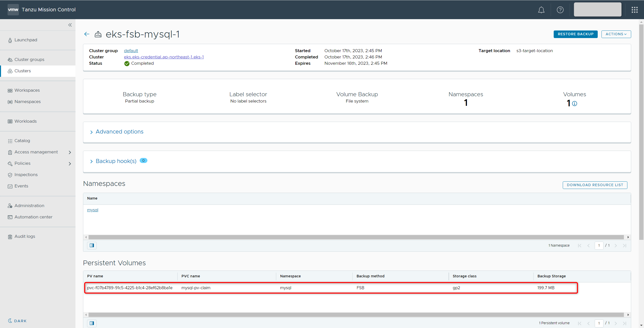Expand Access management submenu

tap(70, 152)
